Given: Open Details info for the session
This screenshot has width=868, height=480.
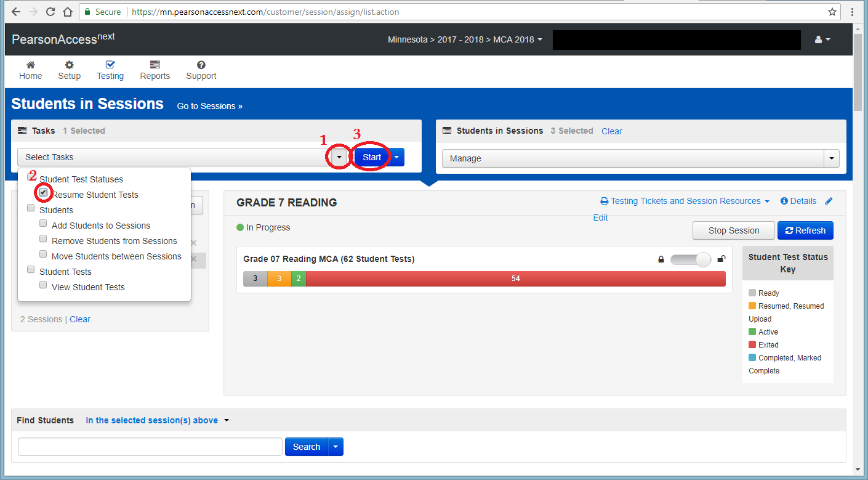Looking at the screenshot, I should 798,201.
